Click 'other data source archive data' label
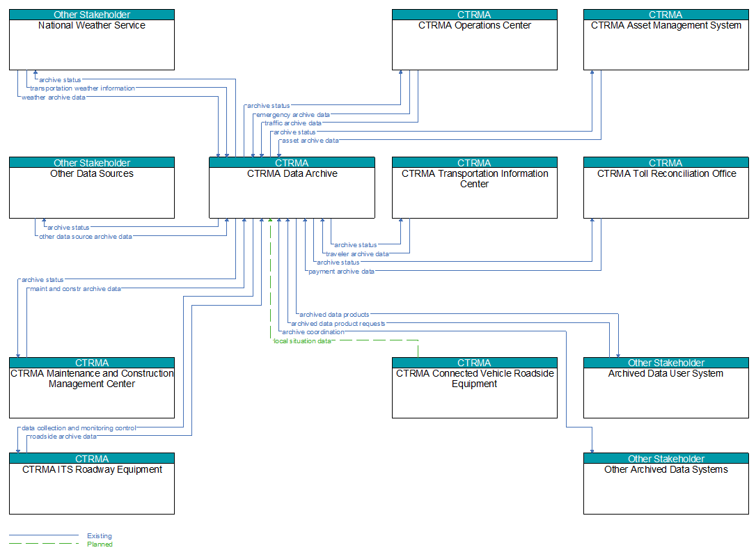The image size is (756, 557). (86, 236)
